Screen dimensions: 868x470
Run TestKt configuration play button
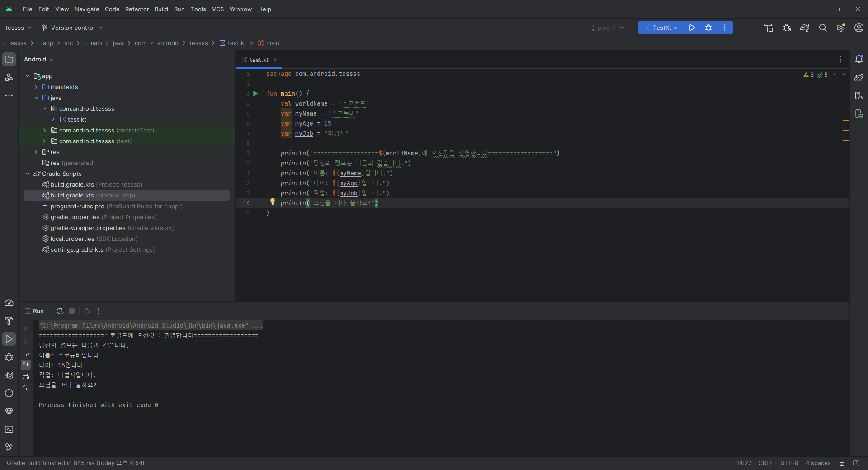(x=692, y=28)
